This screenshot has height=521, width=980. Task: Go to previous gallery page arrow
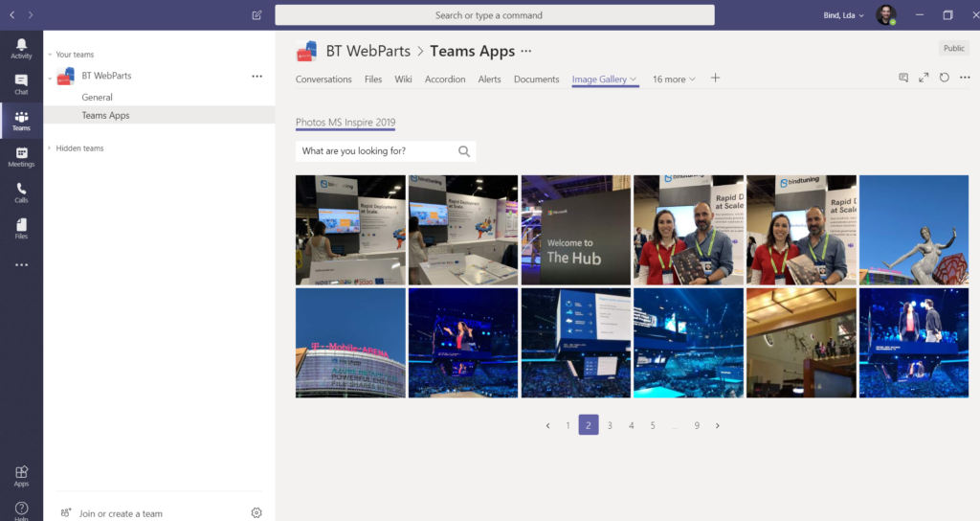[548, 425]
